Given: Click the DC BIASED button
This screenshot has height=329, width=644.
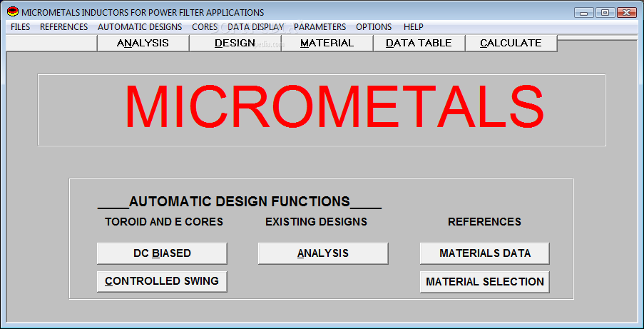Looking at the screenshot, I should click(x=162, y=253).
